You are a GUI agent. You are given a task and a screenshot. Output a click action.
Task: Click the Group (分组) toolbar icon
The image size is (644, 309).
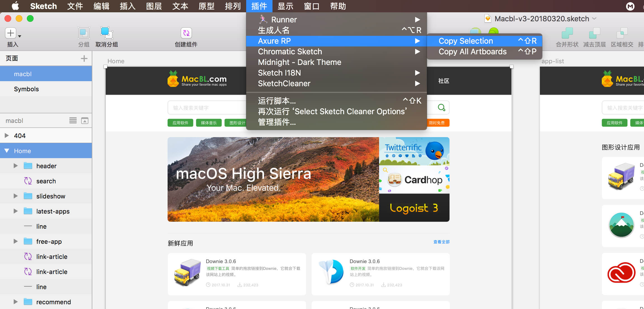[x=84, y=33]
